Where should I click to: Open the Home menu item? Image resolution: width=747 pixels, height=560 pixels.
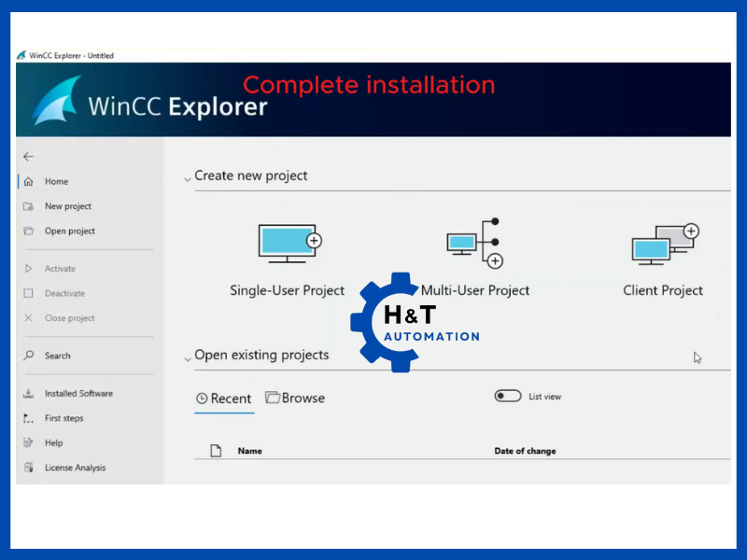point(56,182)
